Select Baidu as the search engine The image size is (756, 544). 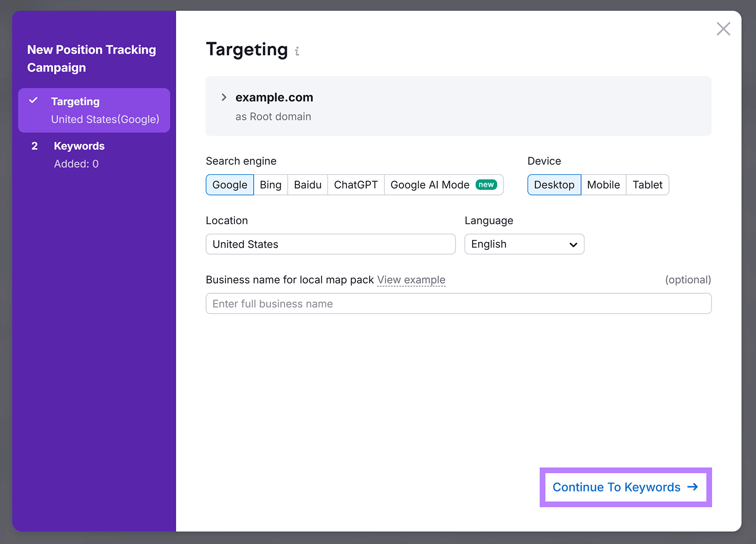[x=307, y=185]
